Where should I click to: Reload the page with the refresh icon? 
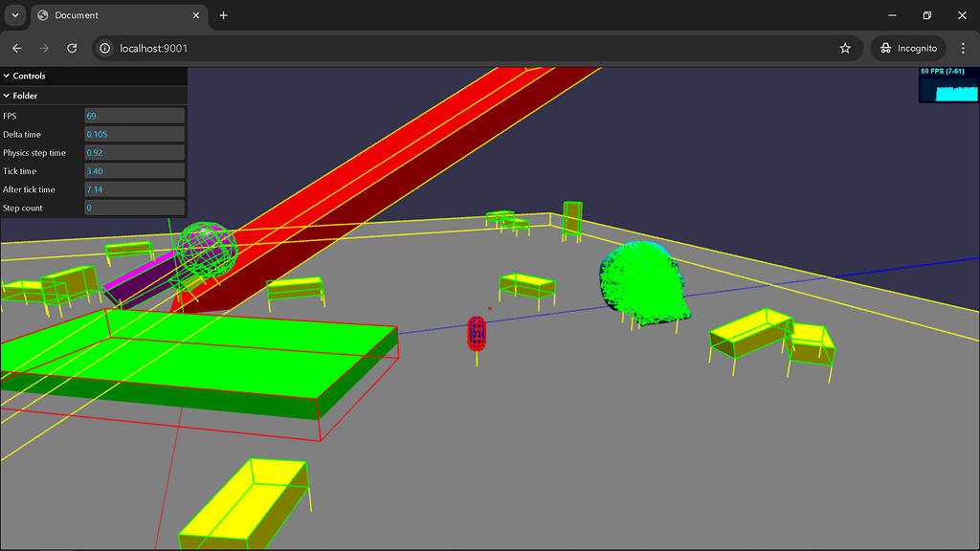(72, 48)
